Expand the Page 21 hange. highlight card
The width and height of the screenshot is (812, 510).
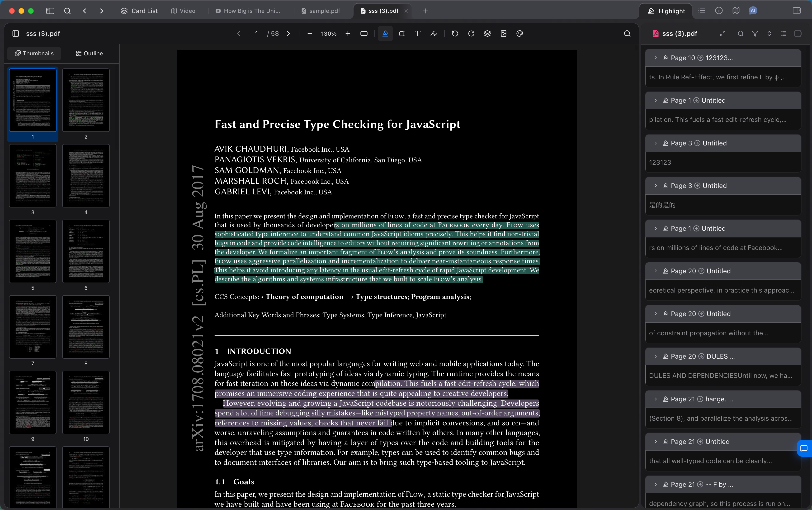pyautogui.click(x=656, y=399)
